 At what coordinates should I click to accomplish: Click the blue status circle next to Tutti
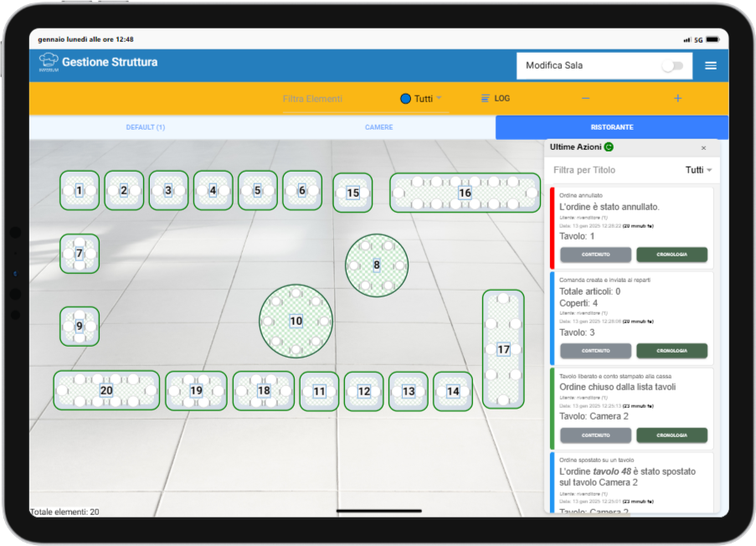(406, 99)
